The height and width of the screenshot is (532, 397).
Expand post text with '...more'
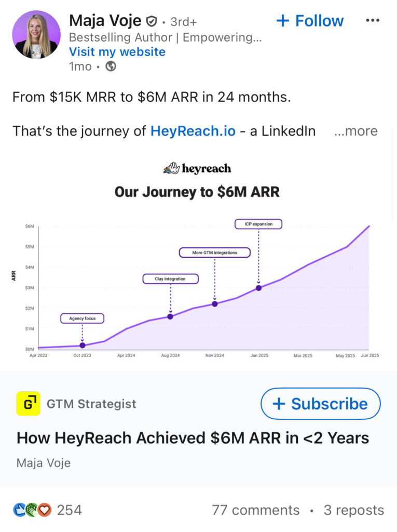click(x=355, y=131)
